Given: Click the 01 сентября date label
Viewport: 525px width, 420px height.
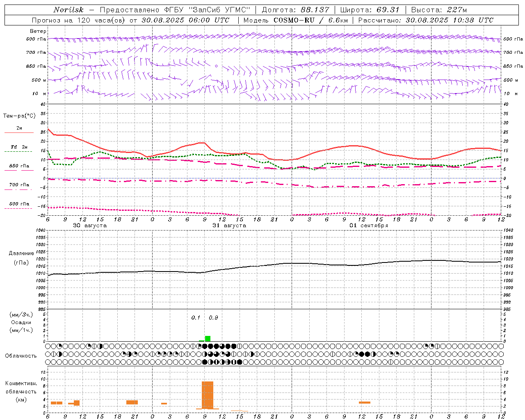Looking at the screenshot, I should coord(369,226).
